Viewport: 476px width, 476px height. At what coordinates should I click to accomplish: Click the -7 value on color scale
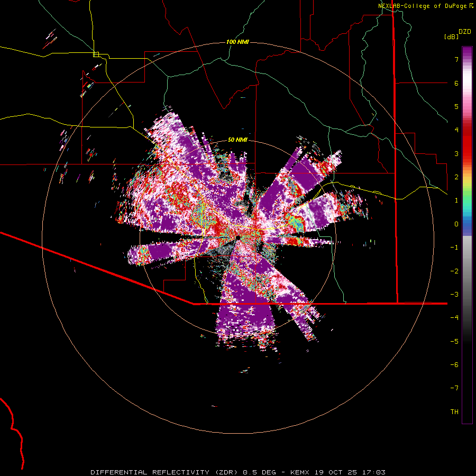pyautogui.click(x=454, y=388)
